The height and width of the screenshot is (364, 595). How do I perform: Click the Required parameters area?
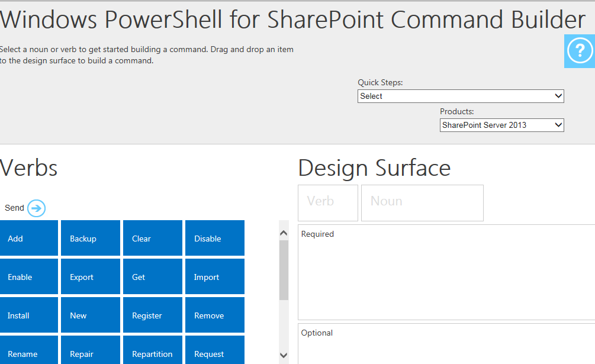(x=446, y=272)
